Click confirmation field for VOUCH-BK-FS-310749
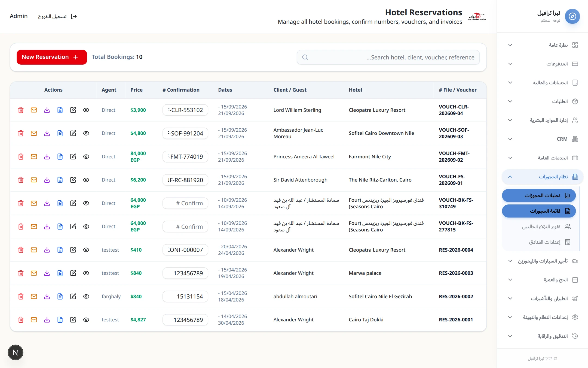The height and width of the screenshot is (368, 588). [x=185, y=203]
